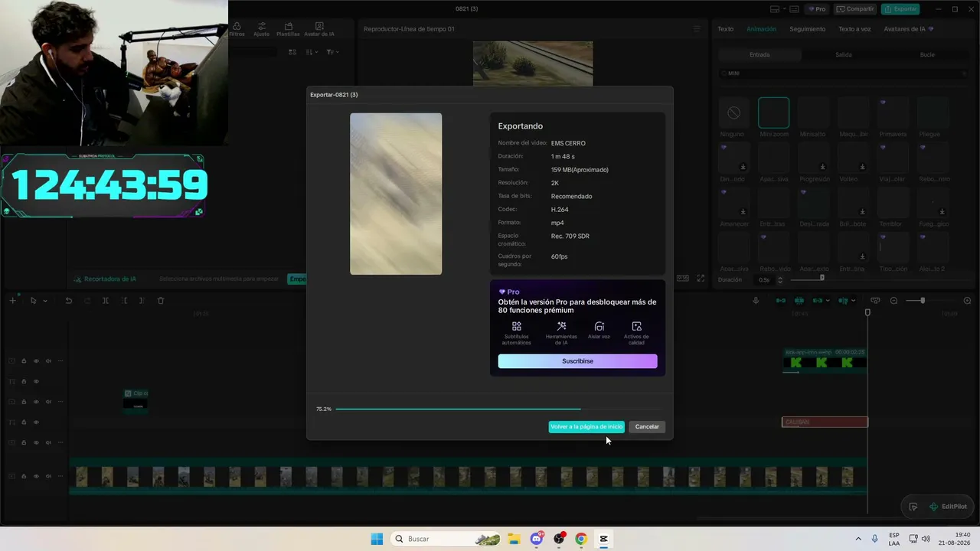Screen dimensions: 980x551
Task: Toggle the main track magnet
Action: click(x=781, y=301)
